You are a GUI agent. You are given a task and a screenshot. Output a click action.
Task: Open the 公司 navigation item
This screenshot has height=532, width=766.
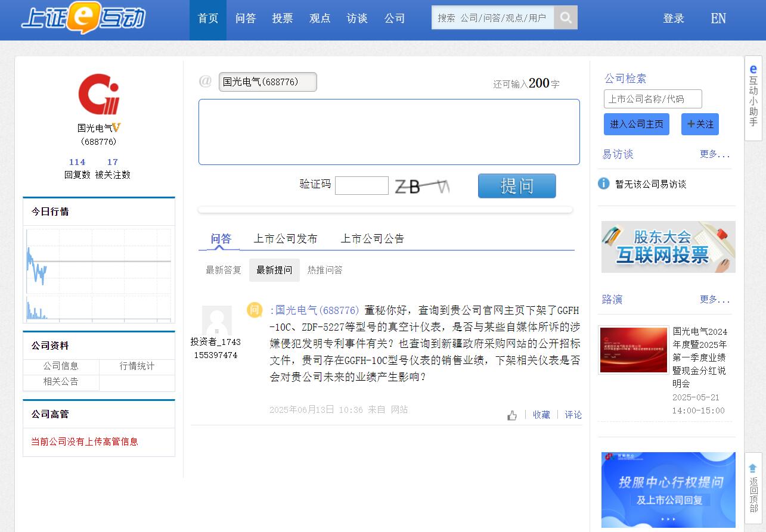click(x=395, y=18)
